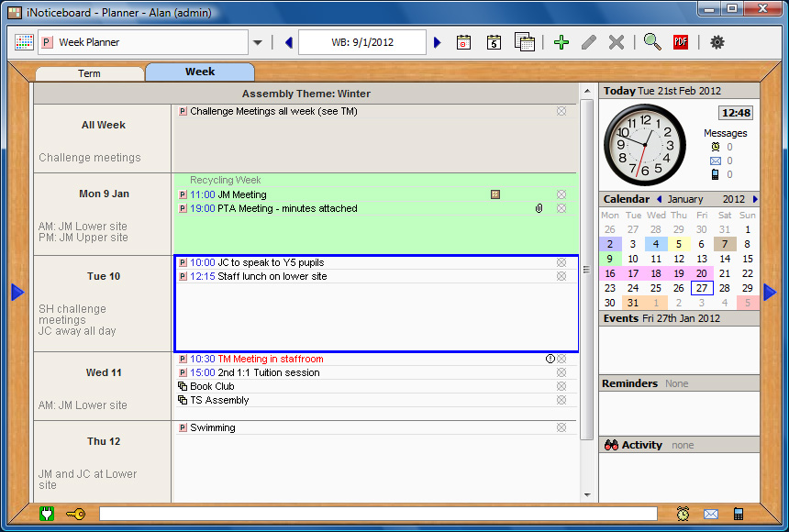789x532 pixels.
Task: Click the red X delete toolbar icon
Action: (x=617, y=42)
